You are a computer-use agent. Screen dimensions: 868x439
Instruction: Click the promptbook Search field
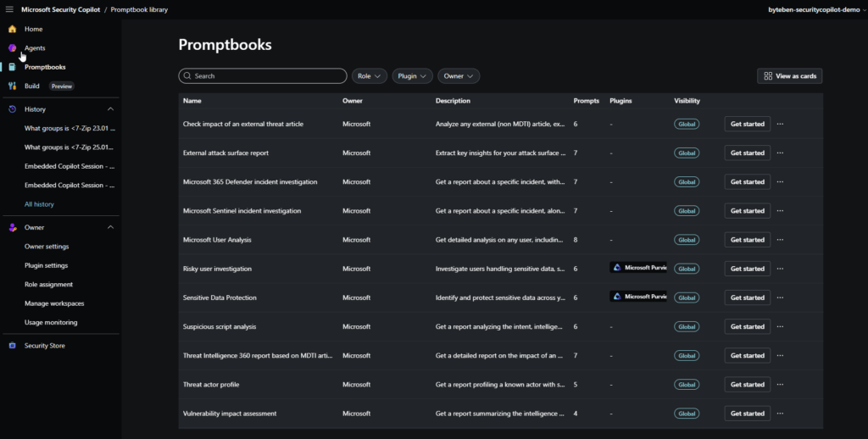(263, 76)
